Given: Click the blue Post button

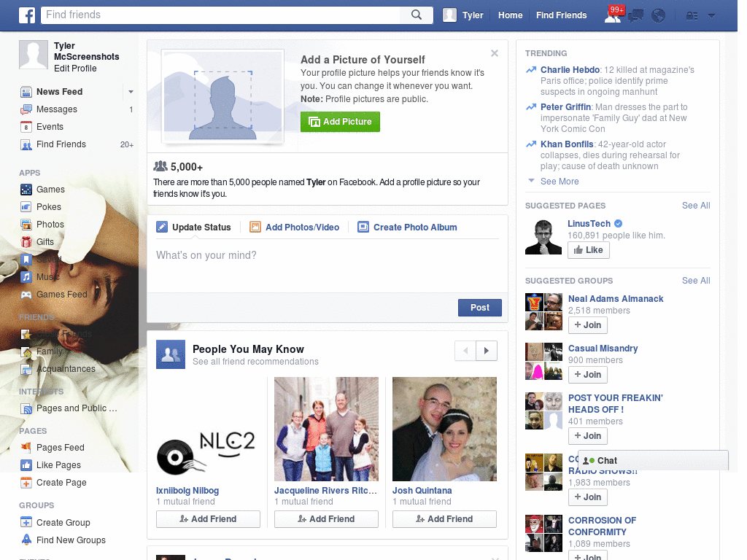Looking at the screenshot, I should tap(480, 308).
